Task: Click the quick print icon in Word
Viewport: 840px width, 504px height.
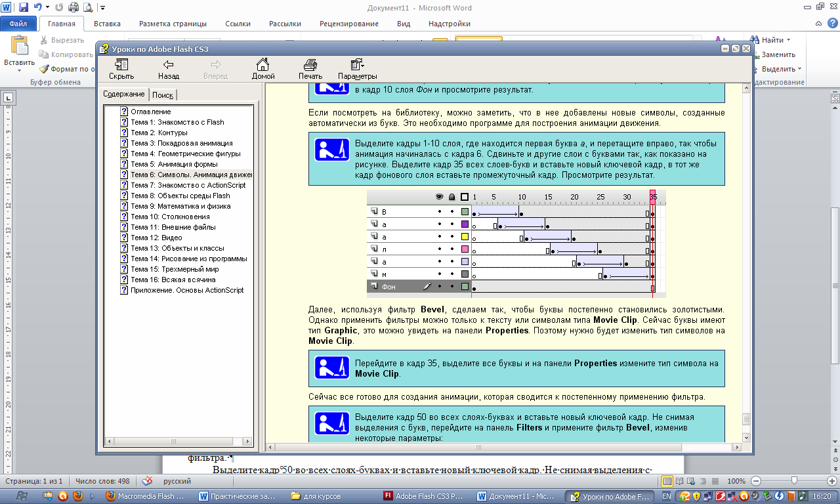Action: [73, 8]
